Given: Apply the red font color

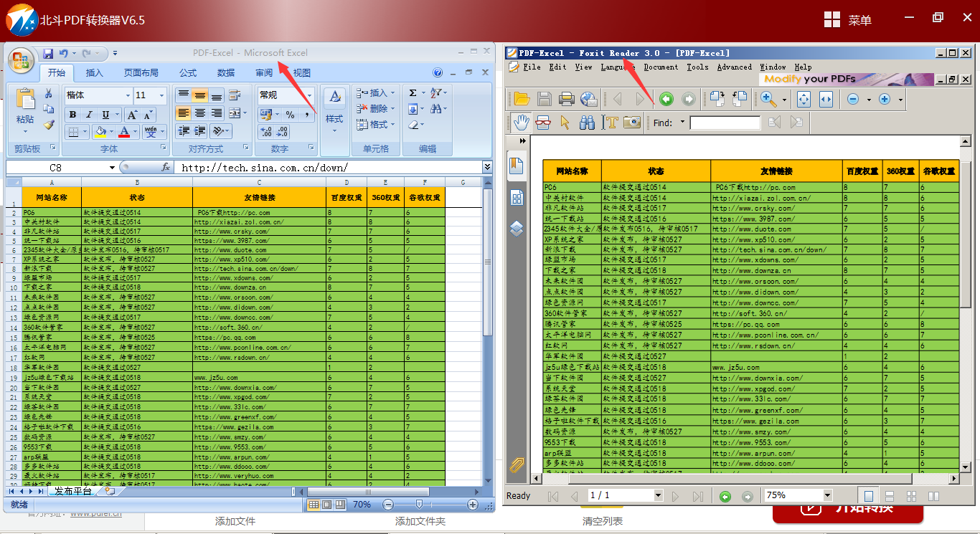Looking at the screenshot, I should tap(124, 132).
